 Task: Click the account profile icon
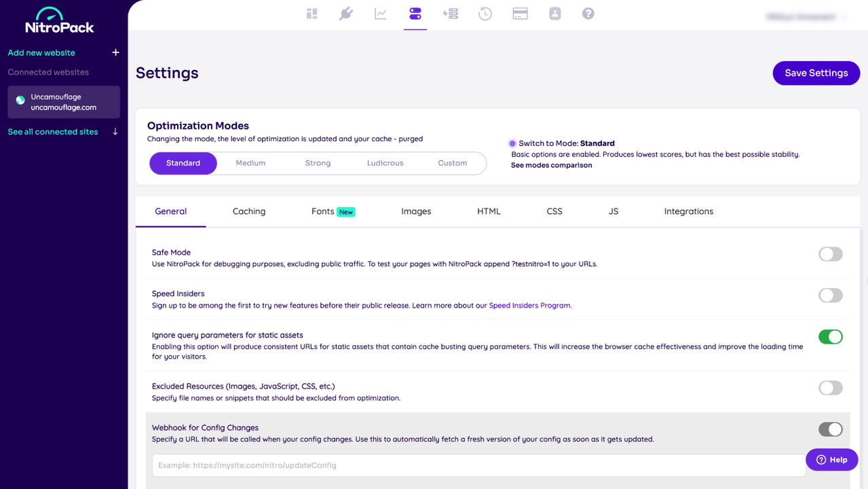pos(554,14)
